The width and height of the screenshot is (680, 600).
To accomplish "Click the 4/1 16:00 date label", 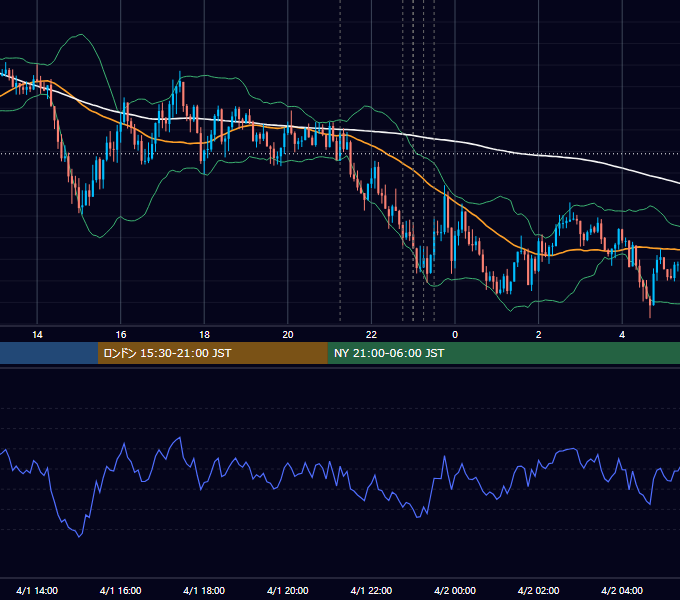I will tap(121, 590).
